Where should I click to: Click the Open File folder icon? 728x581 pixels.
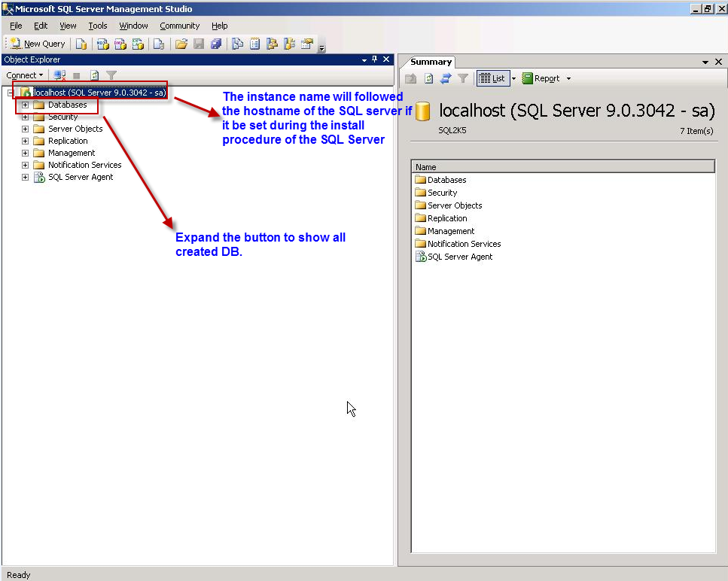[x=181, y=44]
